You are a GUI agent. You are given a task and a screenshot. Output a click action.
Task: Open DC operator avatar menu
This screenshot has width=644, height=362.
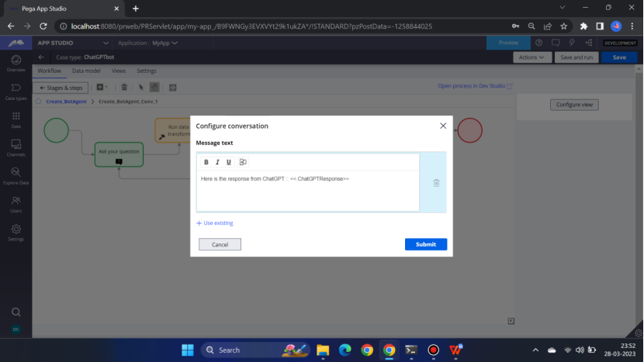(16, 329)
